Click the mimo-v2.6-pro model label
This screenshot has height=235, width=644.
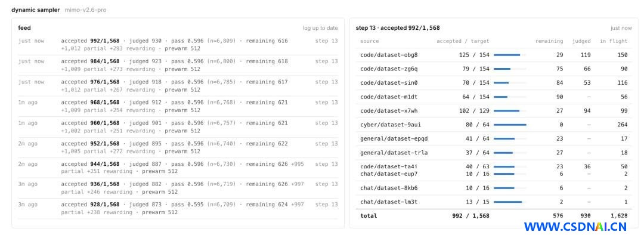pos(85,10)
